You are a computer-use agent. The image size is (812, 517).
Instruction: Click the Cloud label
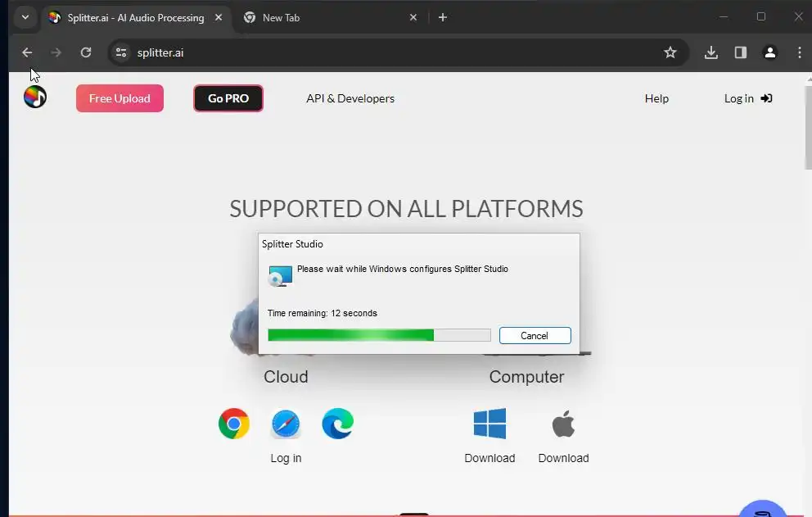point(286,376)
